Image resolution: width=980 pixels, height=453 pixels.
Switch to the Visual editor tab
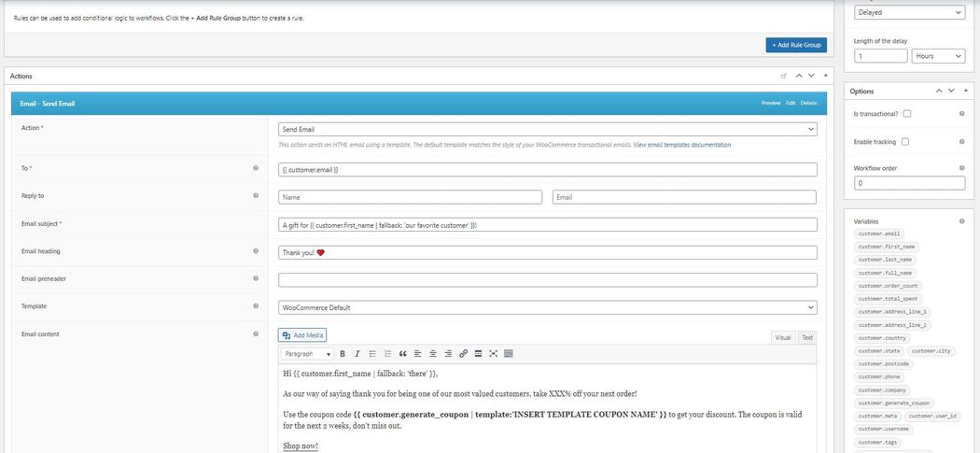coord(783,337)
